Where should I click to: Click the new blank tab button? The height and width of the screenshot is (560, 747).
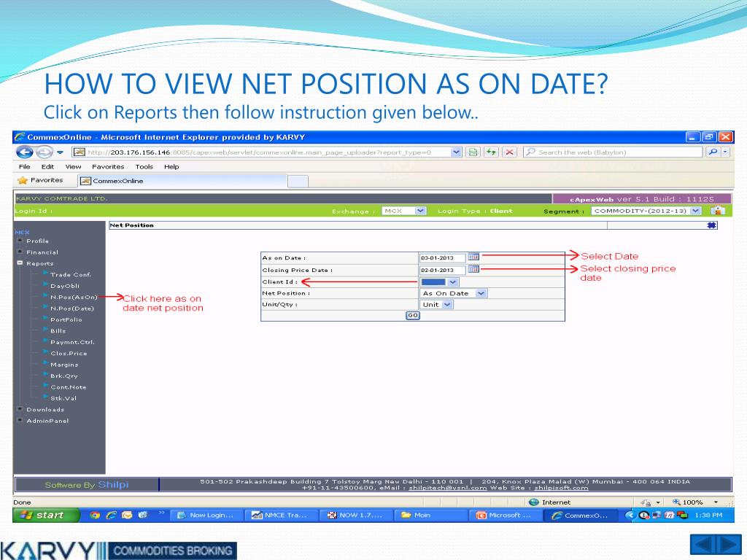tap(298, 181)
